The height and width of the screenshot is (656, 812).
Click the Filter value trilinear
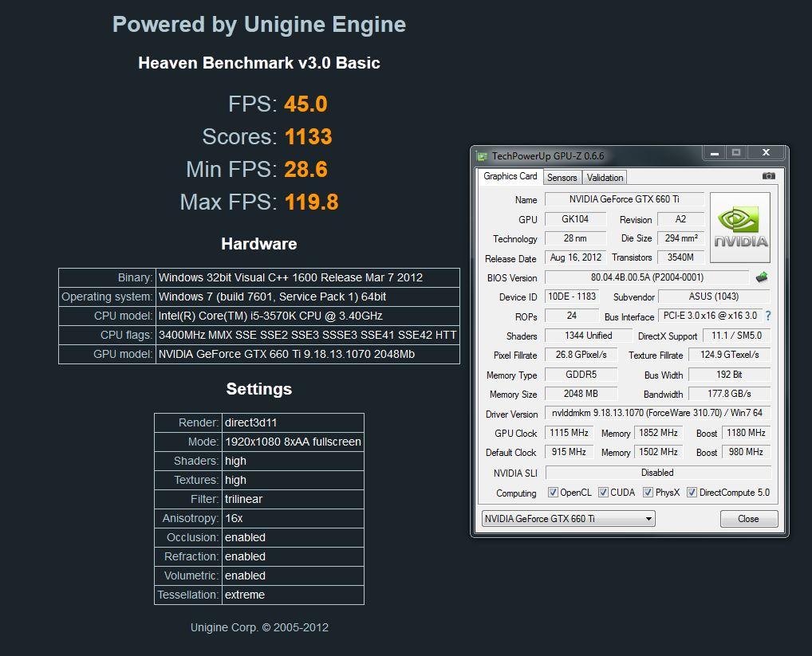coord(293,499)
